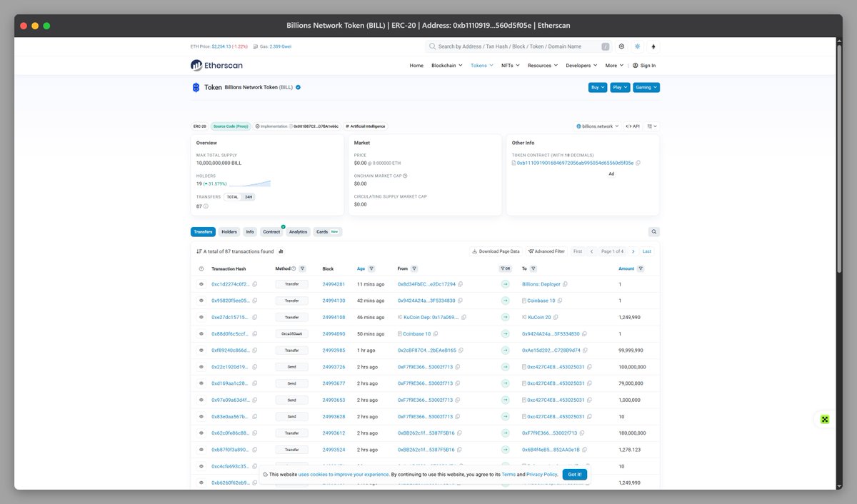Click the arrow icon in the 0xc1d2274c0f2 row
Viewport: 857px width, 504px height.
pos(506,284)
